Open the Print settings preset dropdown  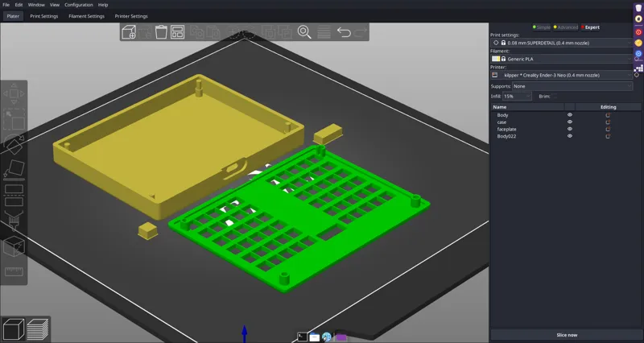coord(561,43)
